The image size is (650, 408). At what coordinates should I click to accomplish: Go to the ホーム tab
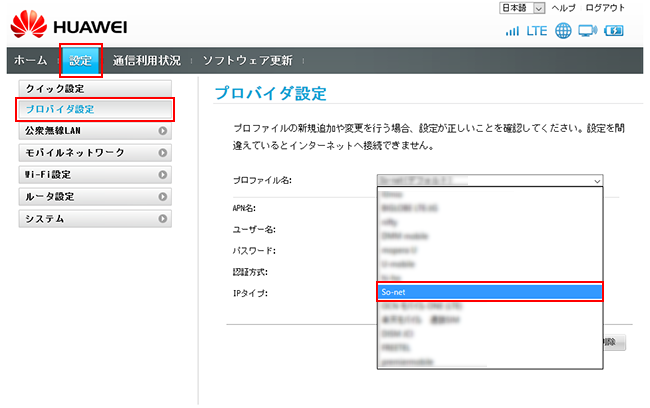click(x=30, y=61)
